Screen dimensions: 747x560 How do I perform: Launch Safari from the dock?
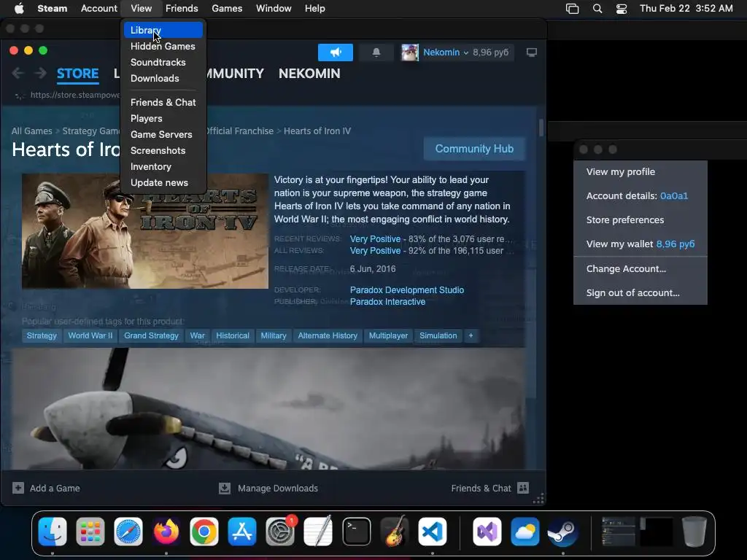128,532
